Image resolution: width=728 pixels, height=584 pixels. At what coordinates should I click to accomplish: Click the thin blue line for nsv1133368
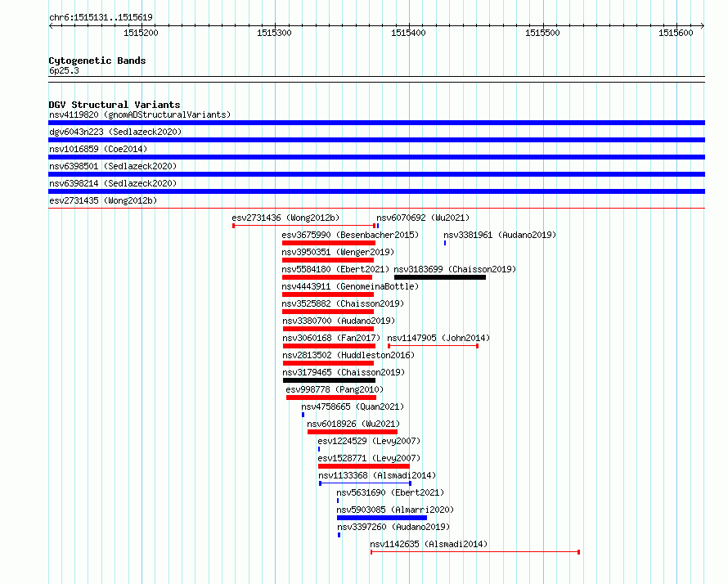coord(366,483)
